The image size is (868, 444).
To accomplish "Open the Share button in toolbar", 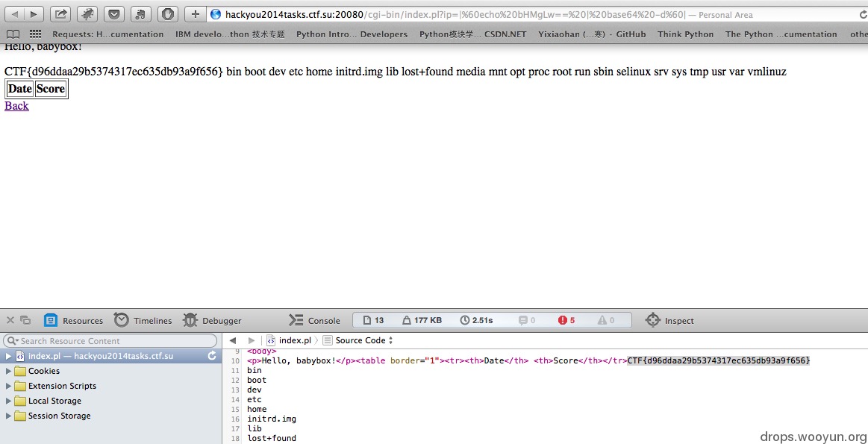I will pos(61,14).
